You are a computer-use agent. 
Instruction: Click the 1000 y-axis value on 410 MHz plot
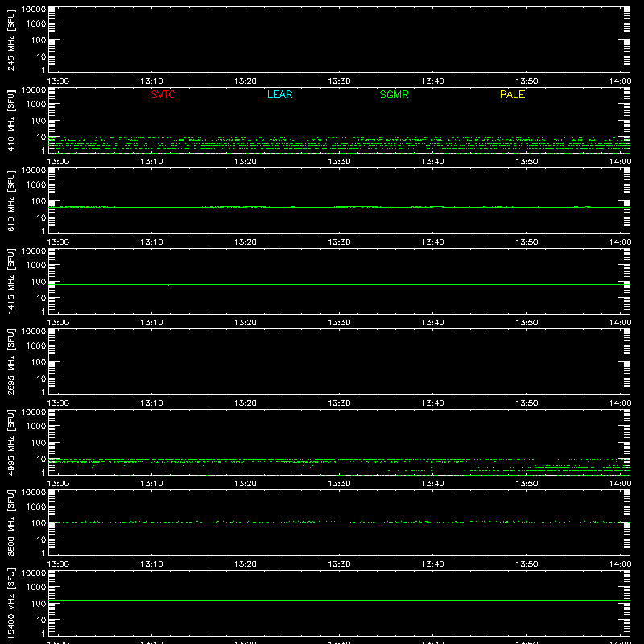36,105
